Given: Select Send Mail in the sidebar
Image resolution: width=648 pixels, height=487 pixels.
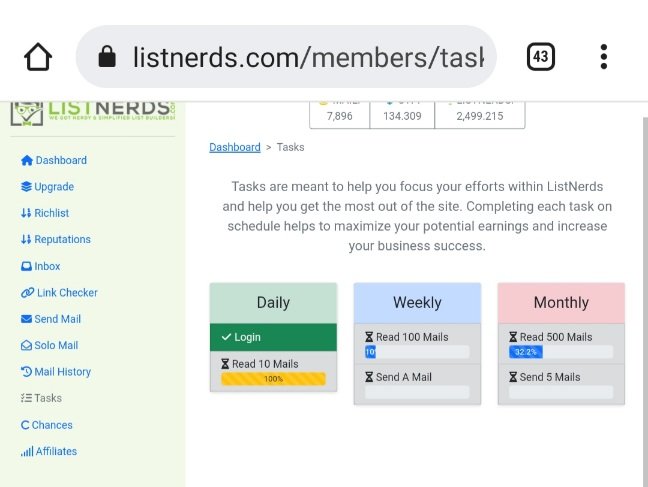Looking at the screenshot, I should [51, 319].
